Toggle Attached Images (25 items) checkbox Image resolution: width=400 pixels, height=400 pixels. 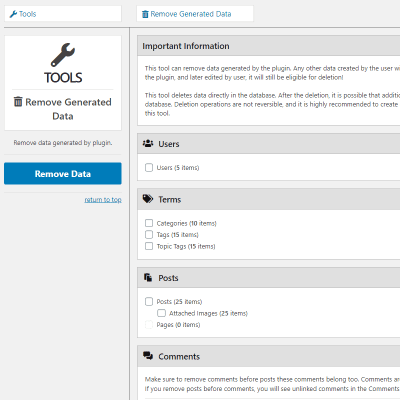click(x=161, y=313)
